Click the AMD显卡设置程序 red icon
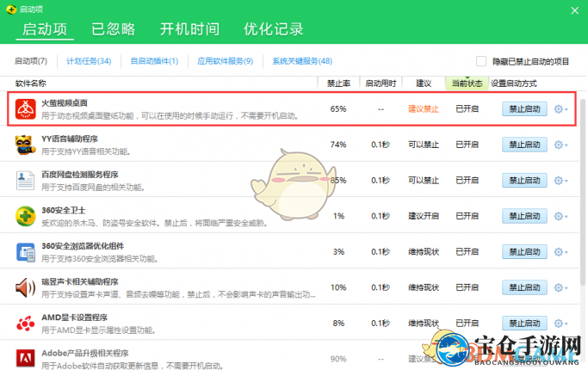This screenshot has height=370, width=588. (26, 324)
